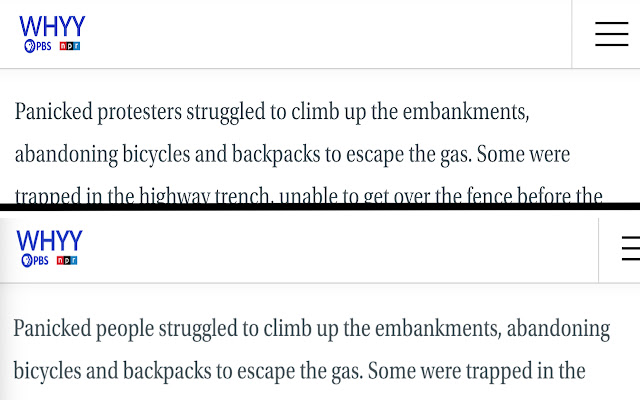
Task: Click 'embankments,' at the end of the first line
Action: pyautogui.click(x=466, y=112)
